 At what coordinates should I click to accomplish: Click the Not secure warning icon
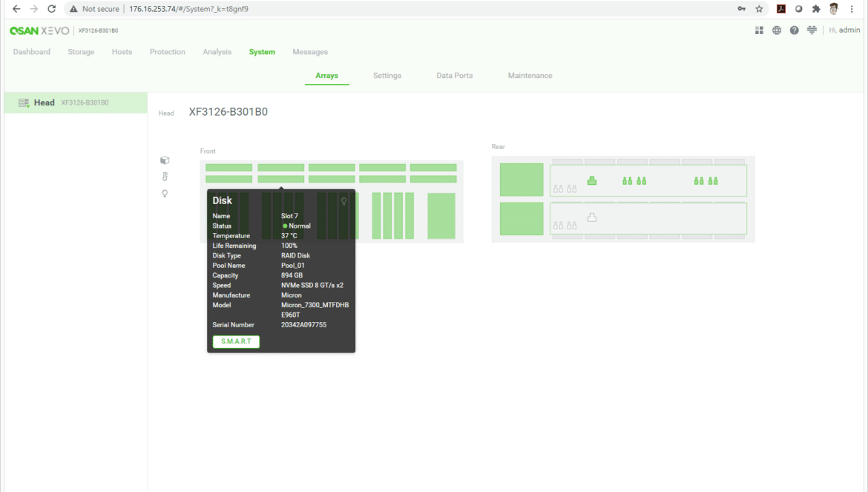[73, 9]
